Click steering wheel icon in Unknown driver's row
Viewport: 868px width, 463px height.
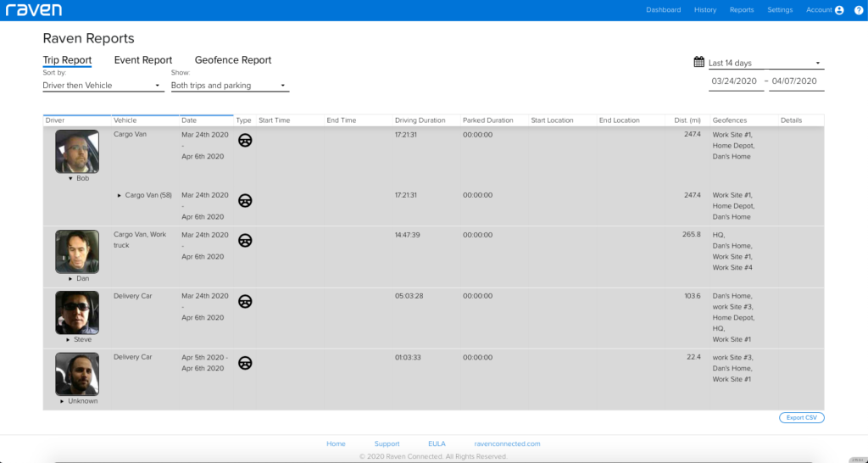coord(245,363)
